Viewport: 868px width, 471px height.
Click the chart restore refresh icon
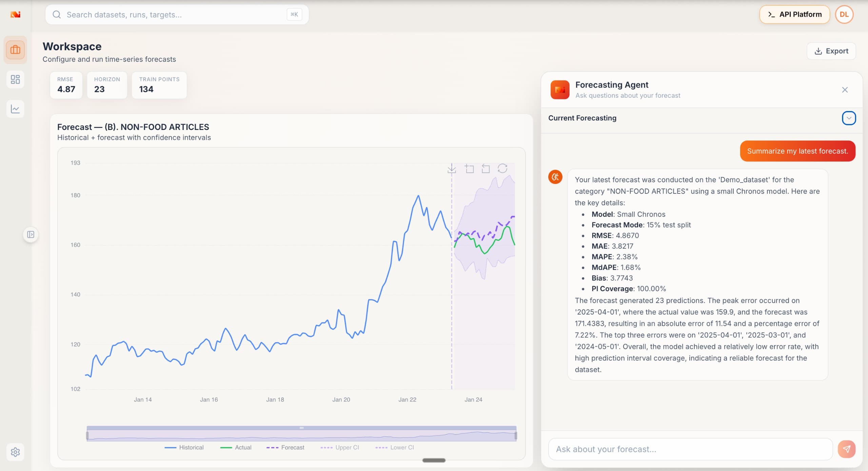point(502,168)
